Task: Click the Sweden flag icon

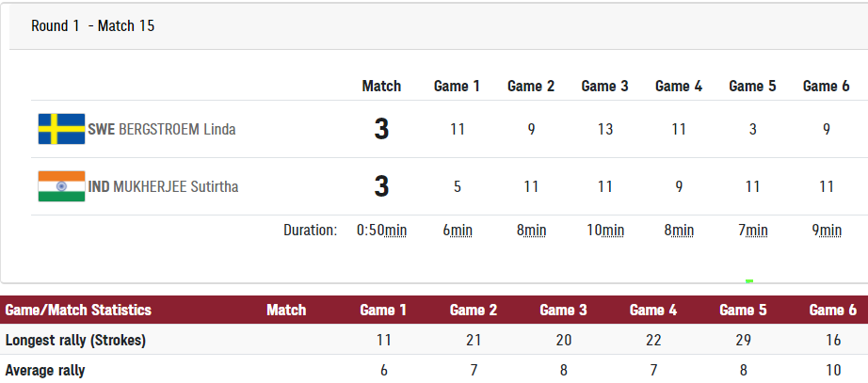Action: click(x=61, y=129)
